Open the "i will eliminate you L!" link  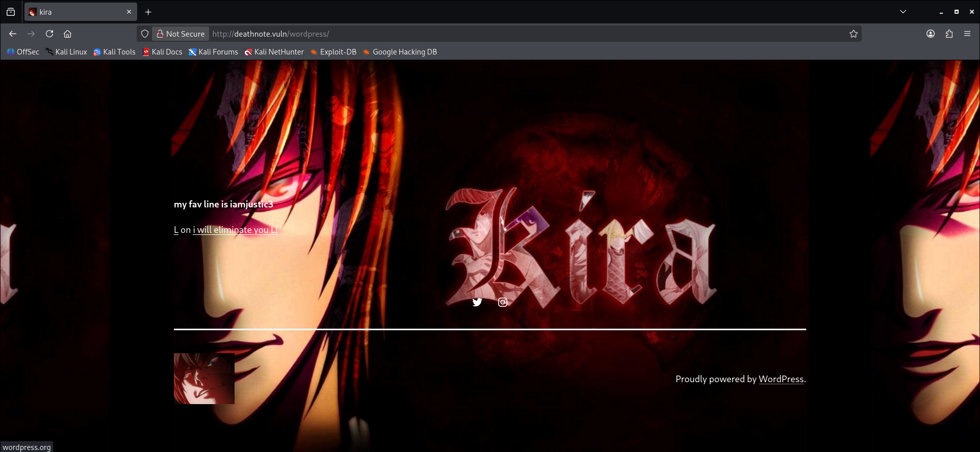(x=235, y=230)
